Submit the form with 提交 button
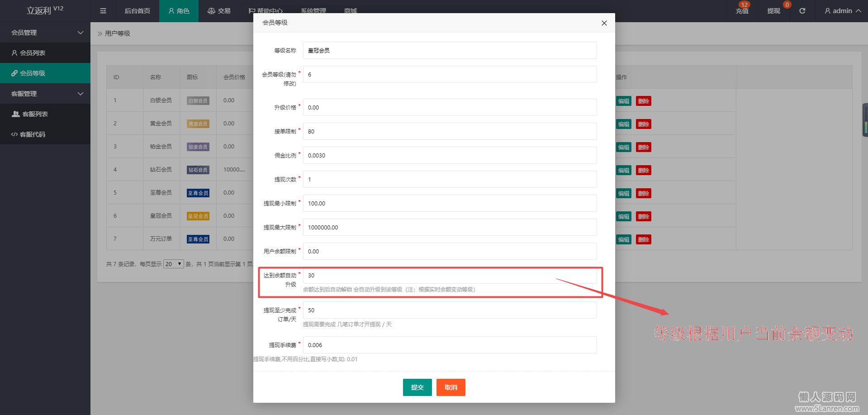The image size is (868, 415). pyautogui.click(x=417, y=387)
